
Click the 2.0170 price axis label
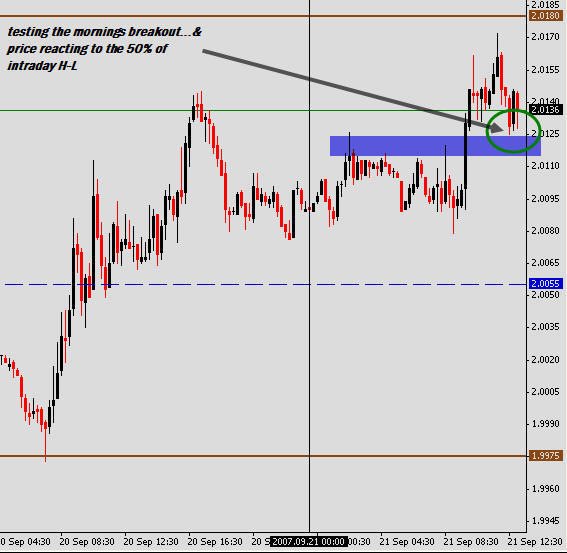(x=546, y=37)
